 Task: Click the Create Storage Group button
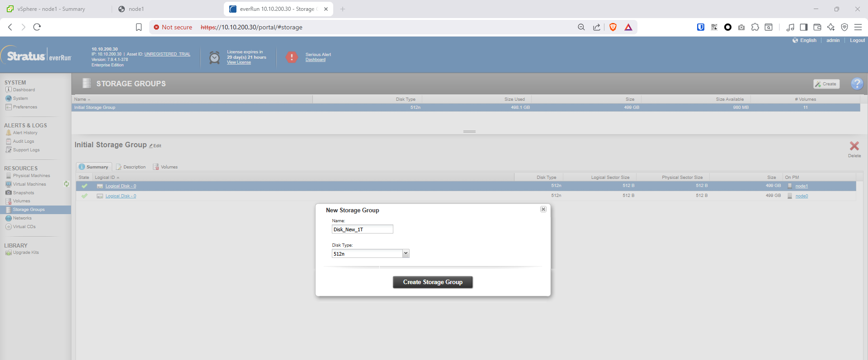coord(433,282)
